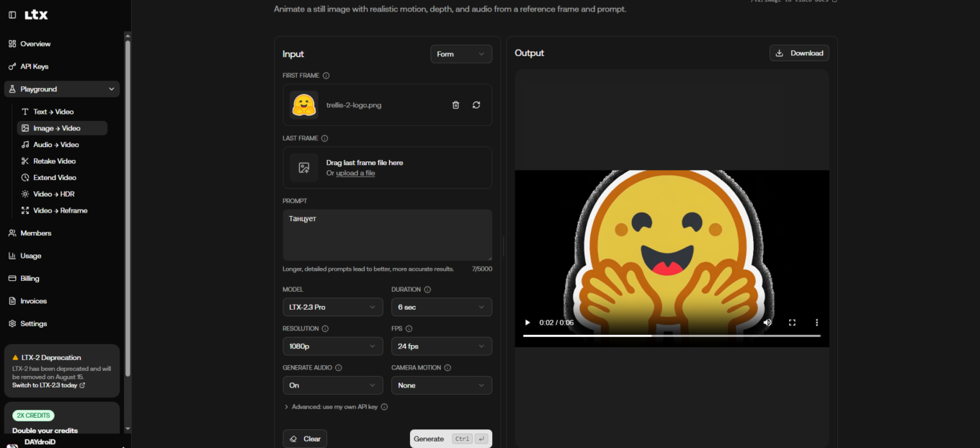Screen dimensions: 980x448
Task: Click the Download output button
Action: click(799, 53)
